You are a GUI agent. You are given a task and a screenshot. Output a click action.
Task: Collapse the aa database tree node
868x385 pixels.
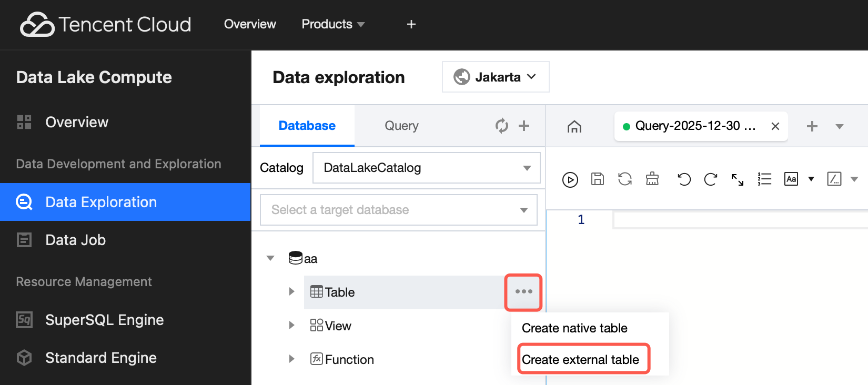pyautogui.click(x=270, y=258)
